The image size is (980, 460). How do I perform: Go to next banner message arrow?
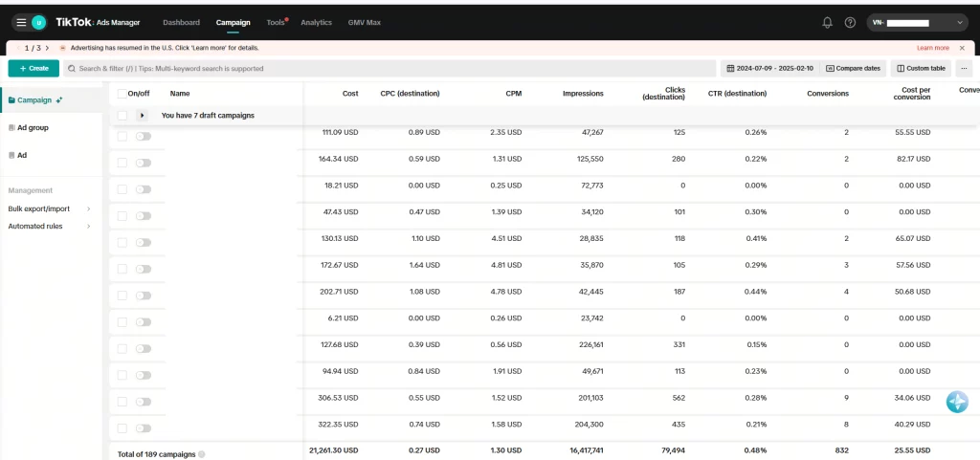pos(47,48)
